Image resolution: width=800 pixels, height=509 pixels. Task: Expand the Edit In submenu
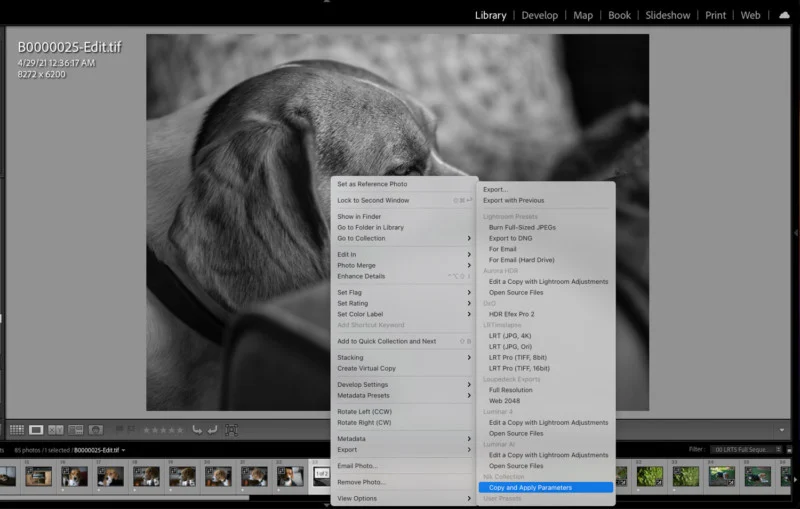tap(404, 254)
